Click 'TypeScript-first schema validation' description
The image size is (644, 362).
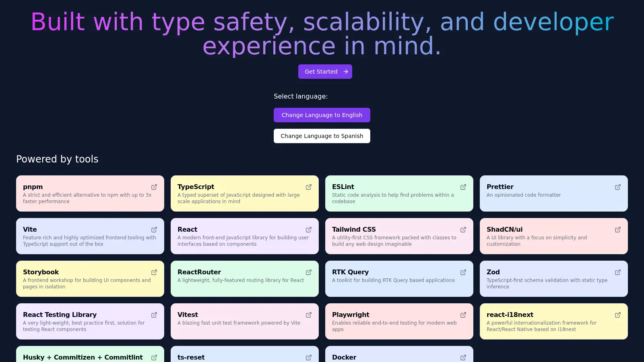click(x=547, y=283)
